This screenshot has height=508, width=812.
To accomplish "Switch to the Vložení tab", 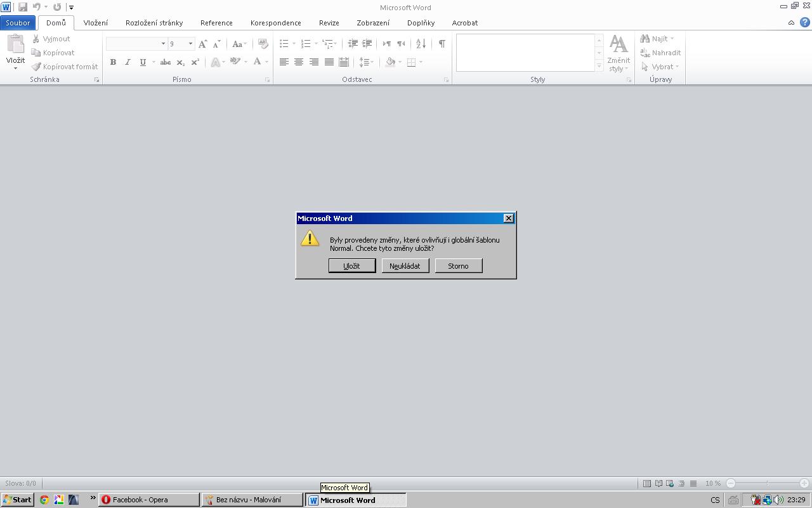I will [96, 23].
